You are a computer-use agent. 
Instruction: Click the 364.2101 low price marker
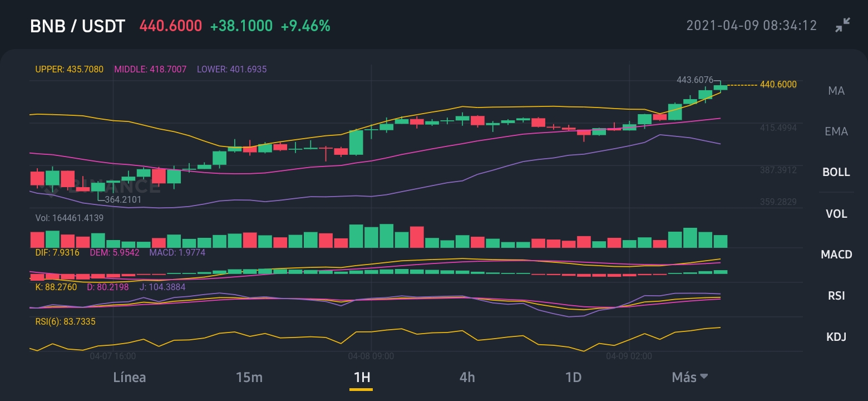point(123,199)
